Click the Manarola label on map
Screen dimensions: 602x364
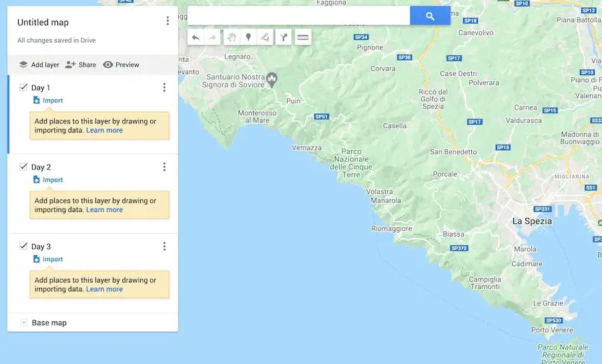click(386, 201)
